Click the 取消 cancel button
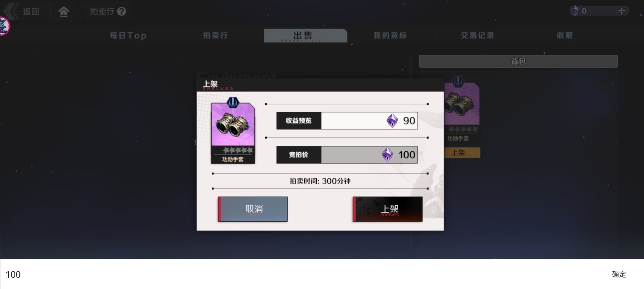 pos(253,209)
